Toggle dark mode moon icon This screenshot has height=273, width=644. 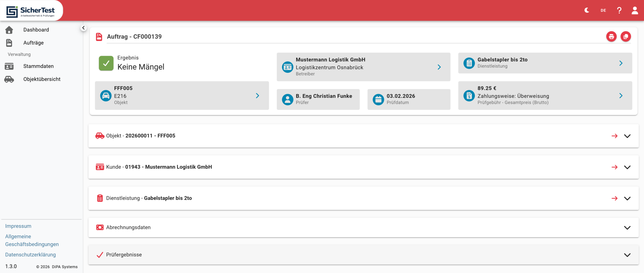587,10
